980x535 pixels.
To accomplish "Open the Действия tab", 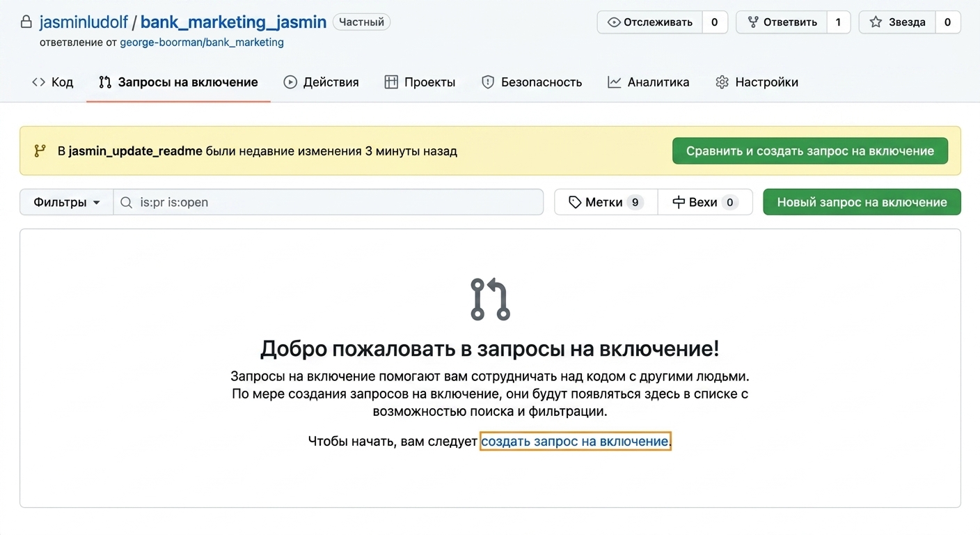I will (x=321, y=82).
